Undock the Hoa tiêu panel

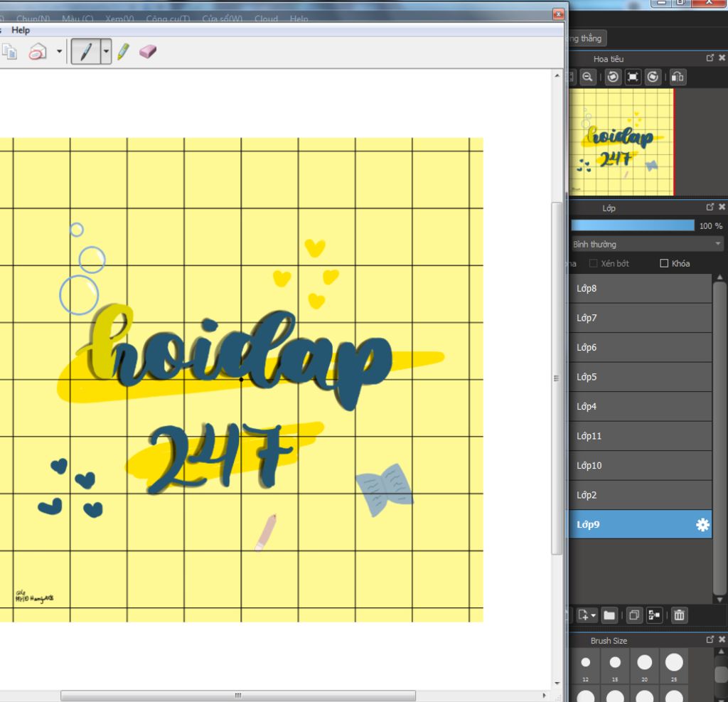710,58
